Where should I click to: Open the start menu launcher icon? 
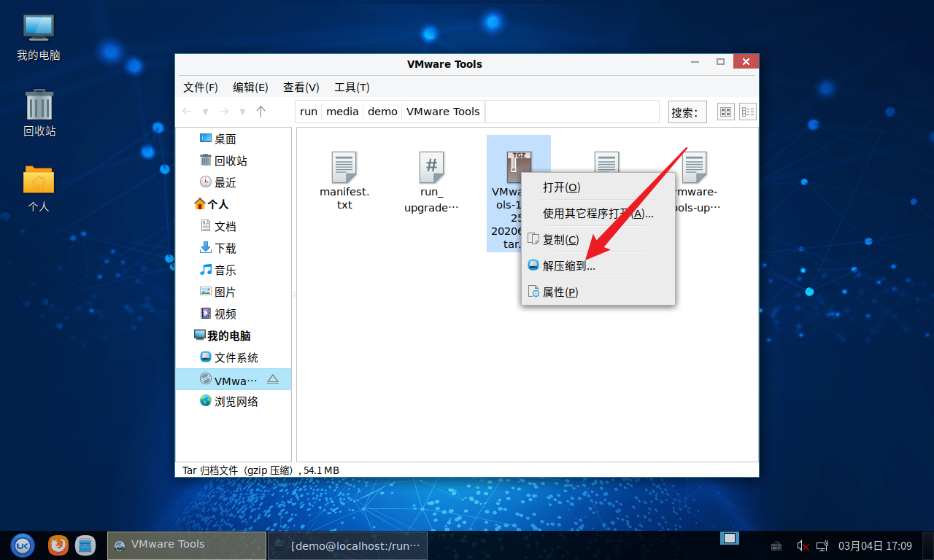[x=22, y=545]
